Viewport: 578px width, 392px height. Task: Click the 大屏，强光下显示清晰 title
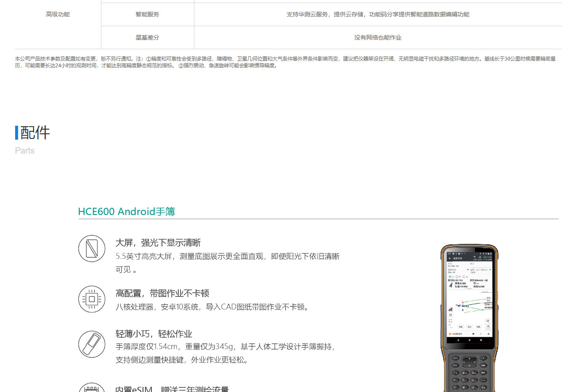158,243
